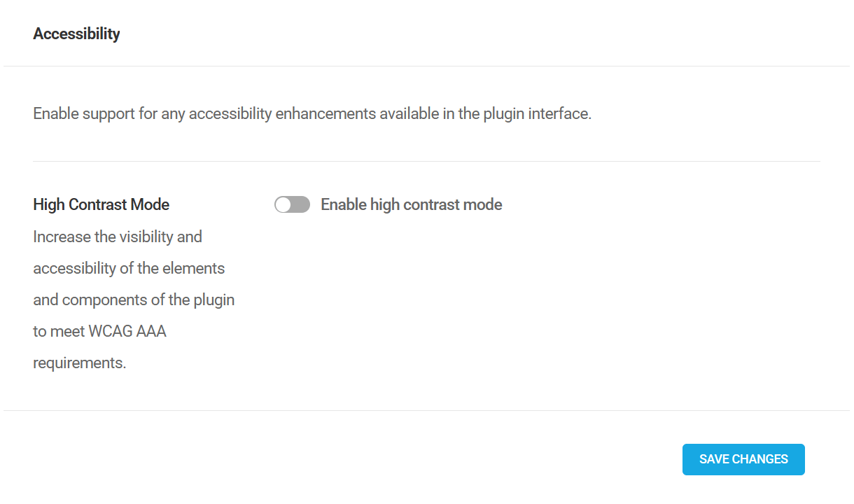Select the WCAG AAA description text
This screenshot has width=854, height=504.
(x=133, y=299)
